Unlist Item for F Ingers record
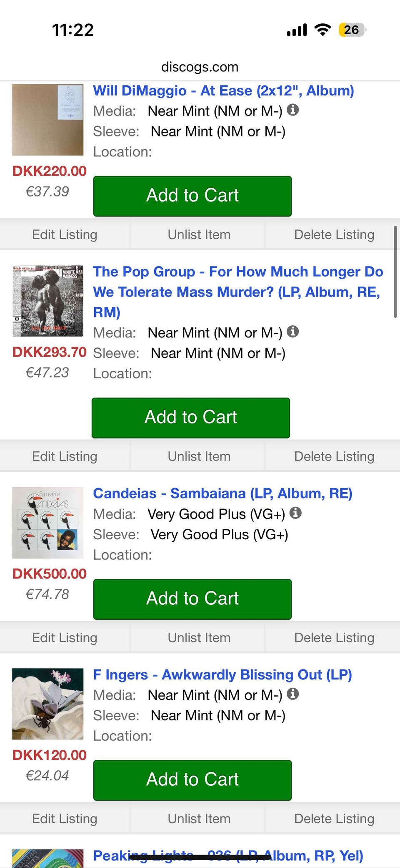The width and height of the screenshot is (400, 868). [199, 819]
